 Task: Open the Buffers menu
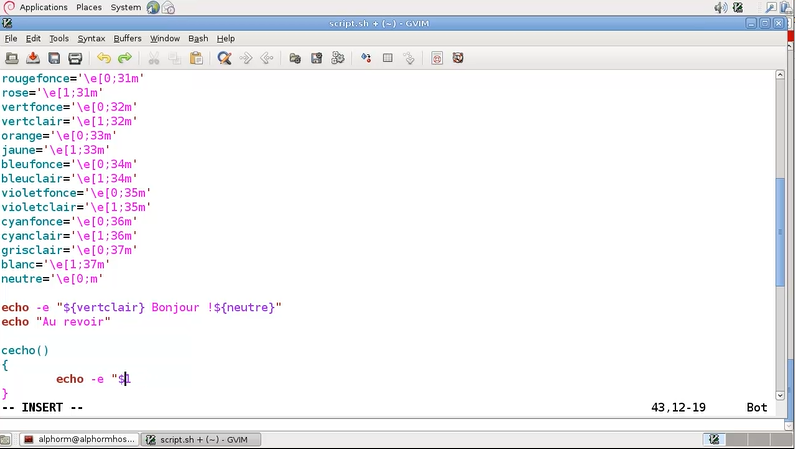click(x=127, y=38)
